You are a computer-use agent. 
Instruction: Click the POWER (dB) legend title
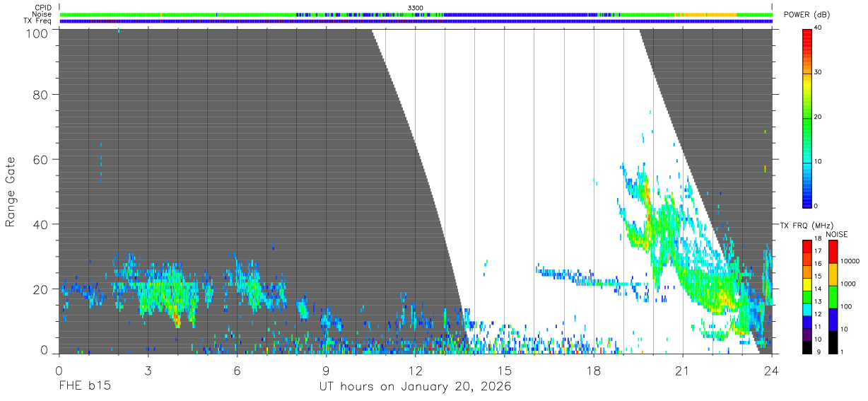807,15
